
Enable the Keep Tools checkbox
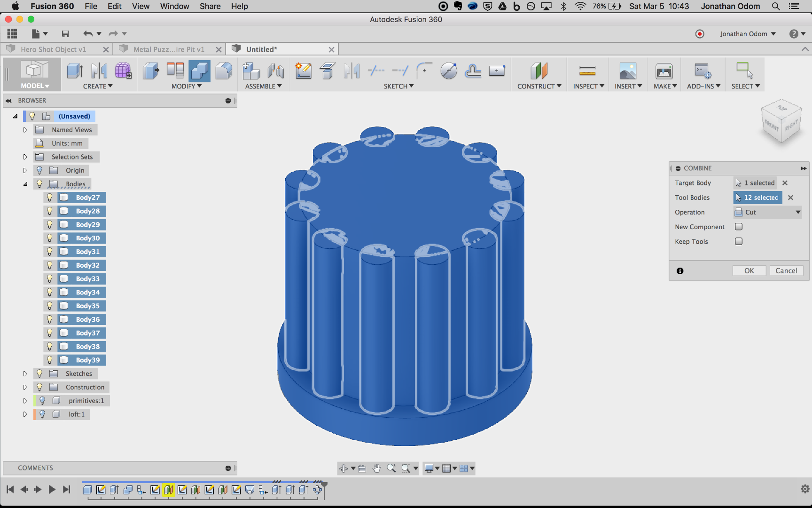coord(739,241)
